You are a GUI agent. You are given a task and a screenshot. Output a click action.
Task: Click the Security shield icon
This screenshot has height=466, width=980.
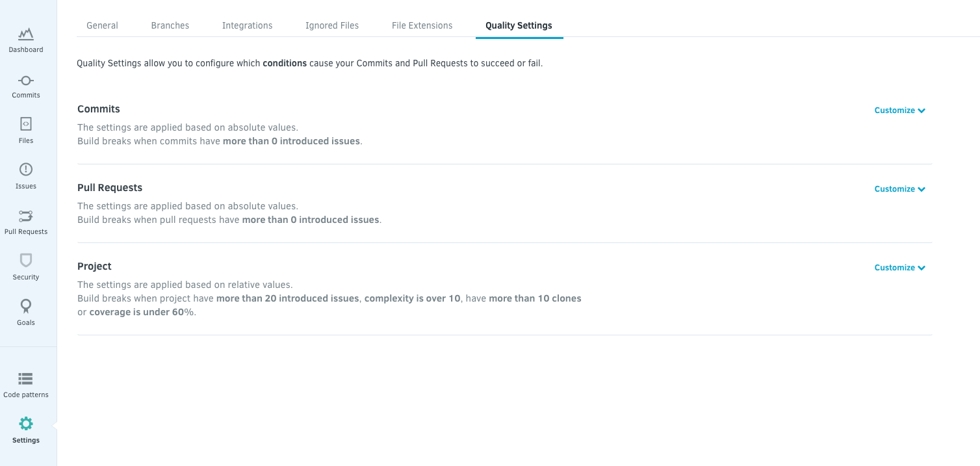click(x=26, y=261)
